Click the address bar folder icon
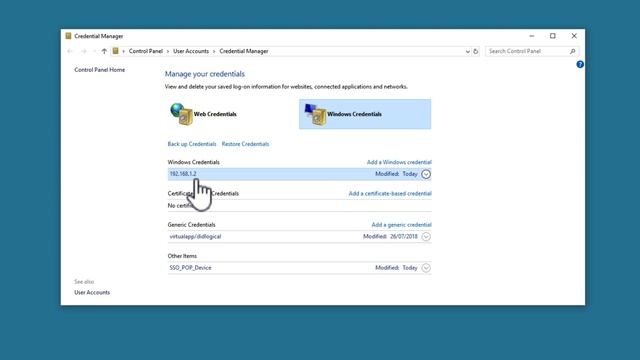640x360 pixels. 116,51
